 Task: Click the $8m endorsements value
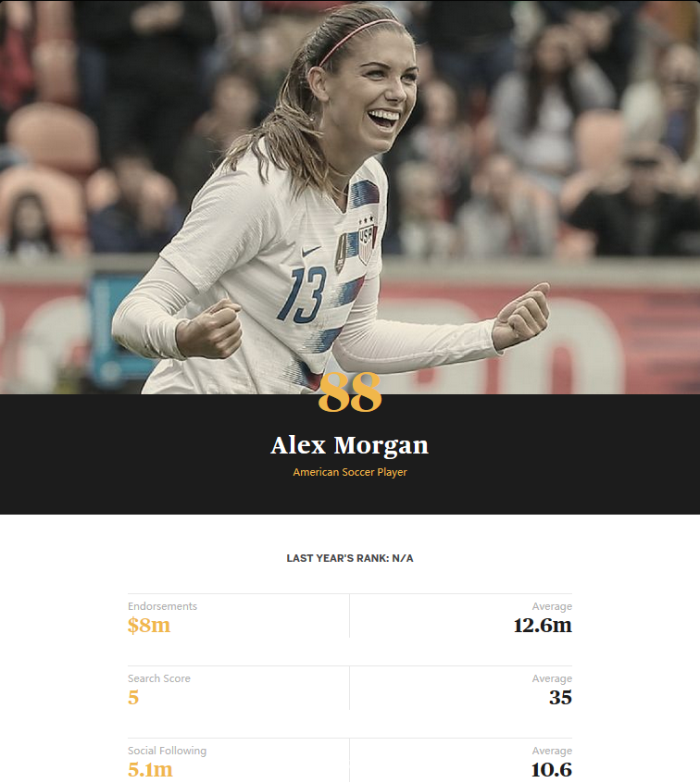coord(149,626)
